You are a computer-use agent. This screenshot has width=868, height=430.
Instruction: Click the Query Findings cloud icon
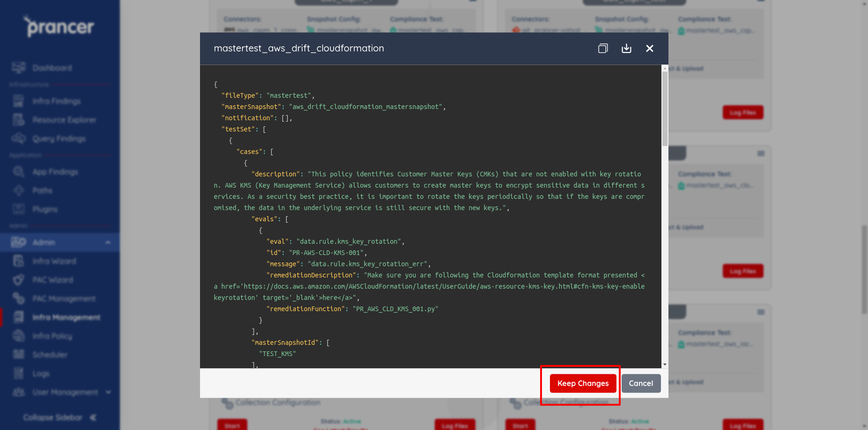coord(19,138)
